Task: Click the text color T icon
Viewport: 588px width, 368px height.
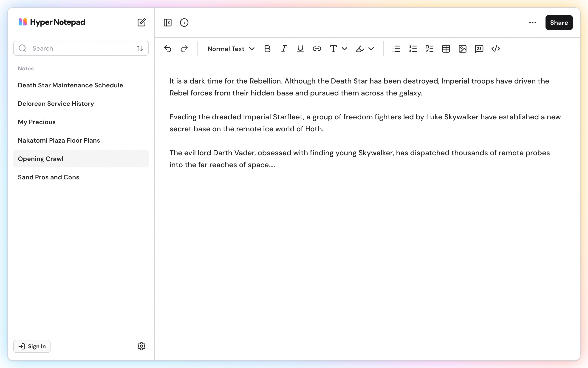Action: (x=333, y=49)
